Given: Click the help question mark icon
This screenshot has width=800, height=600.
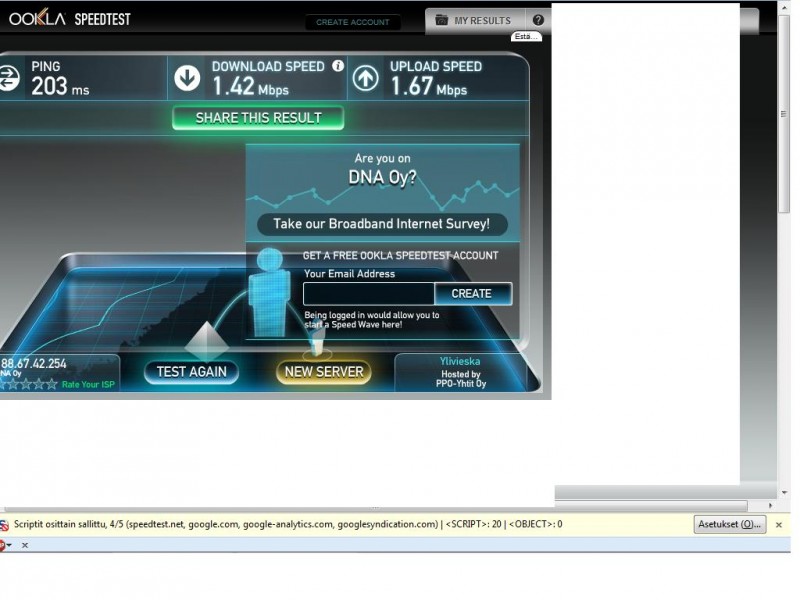Looking at the screenshot, I should coord(538,20).
